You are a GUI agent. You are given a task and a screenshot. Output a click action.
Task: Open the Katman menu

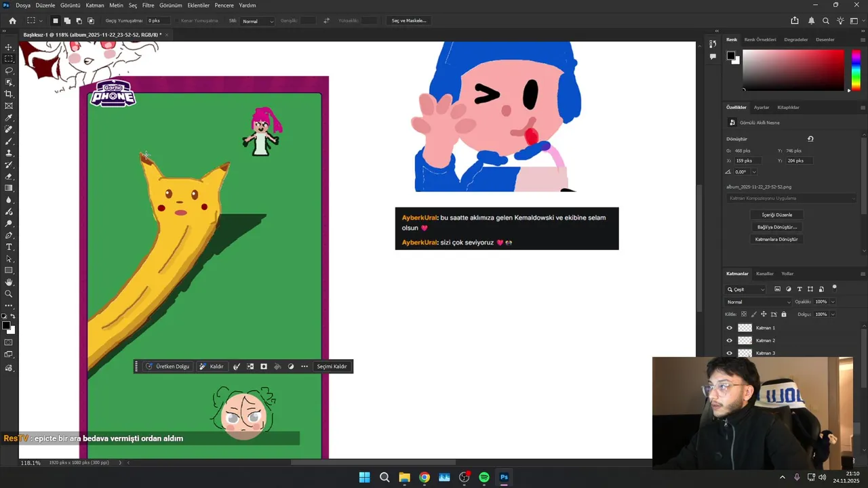(95, 5)
